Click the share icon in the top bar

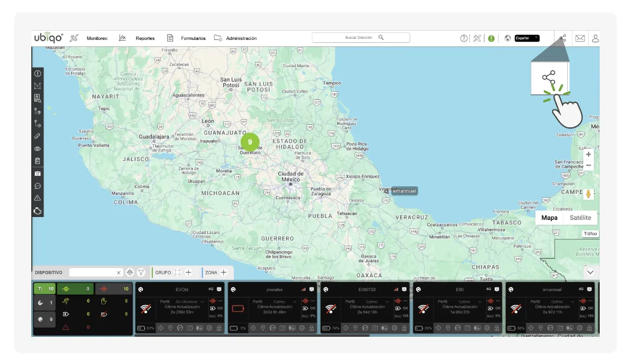pos(563,38)
